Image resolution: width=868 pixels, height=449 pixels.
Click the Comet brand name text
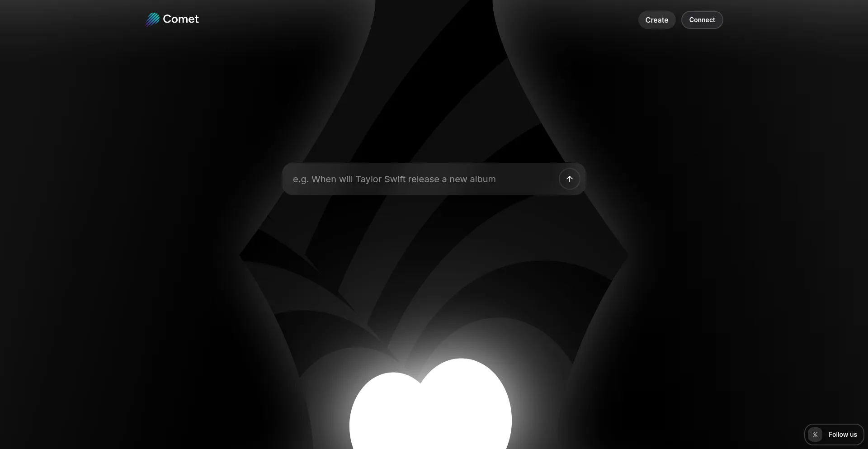pos(181,19)
